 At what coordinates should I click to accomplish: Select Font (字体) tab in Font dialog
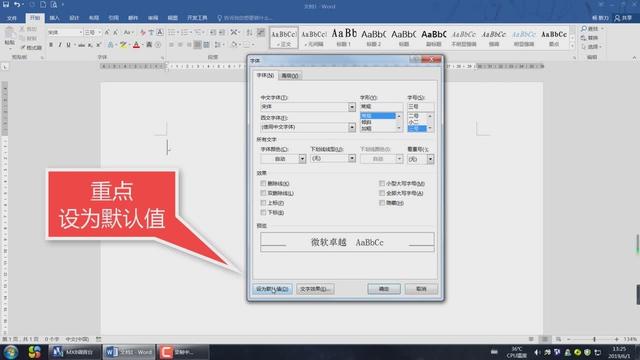pos(265,76)
